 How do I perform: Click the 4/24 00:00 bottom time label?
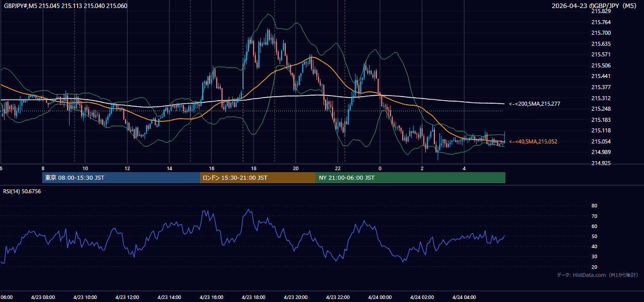(380, 297)
